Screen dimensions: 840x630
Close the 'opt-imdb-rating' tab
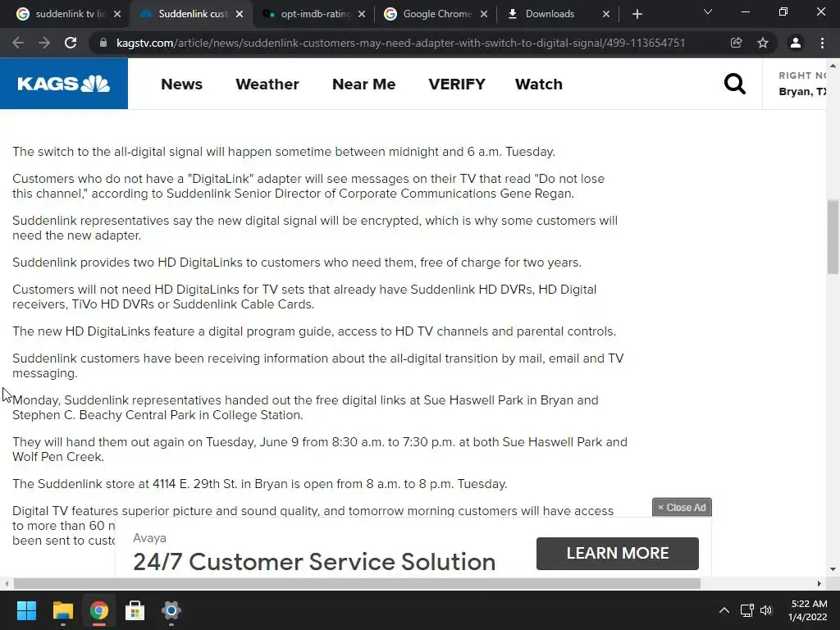point(362,14)
